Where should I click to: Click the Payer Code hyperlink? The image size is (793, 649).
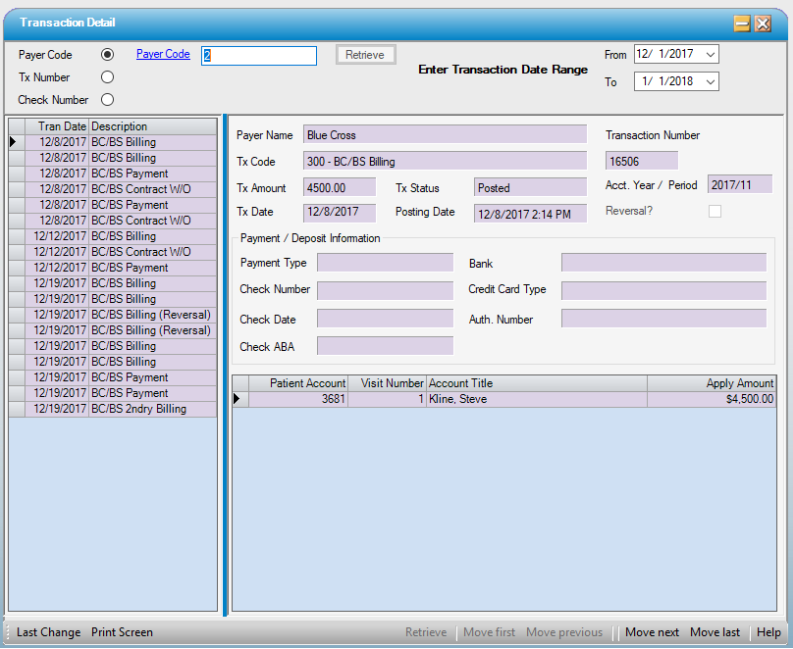[x=163, y=55]
